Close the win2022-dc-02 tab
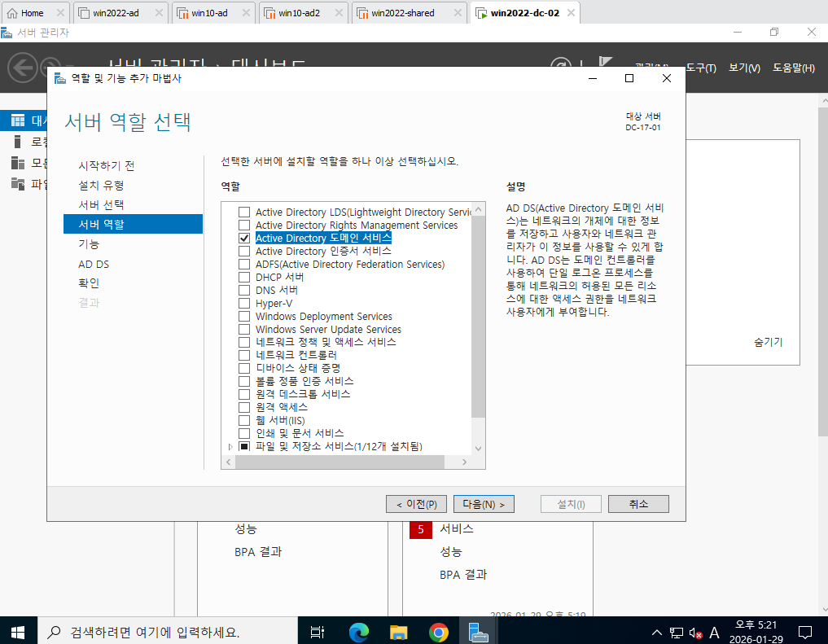This screenshot has height=644, width=828. pyautogui.click(x=571, y=13)
